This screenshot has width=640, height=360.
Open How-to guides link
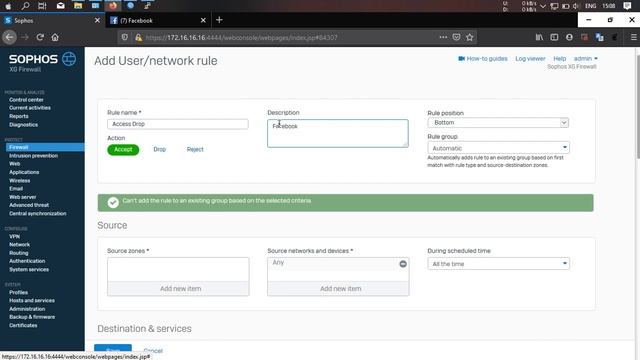[x=483, y=59]
